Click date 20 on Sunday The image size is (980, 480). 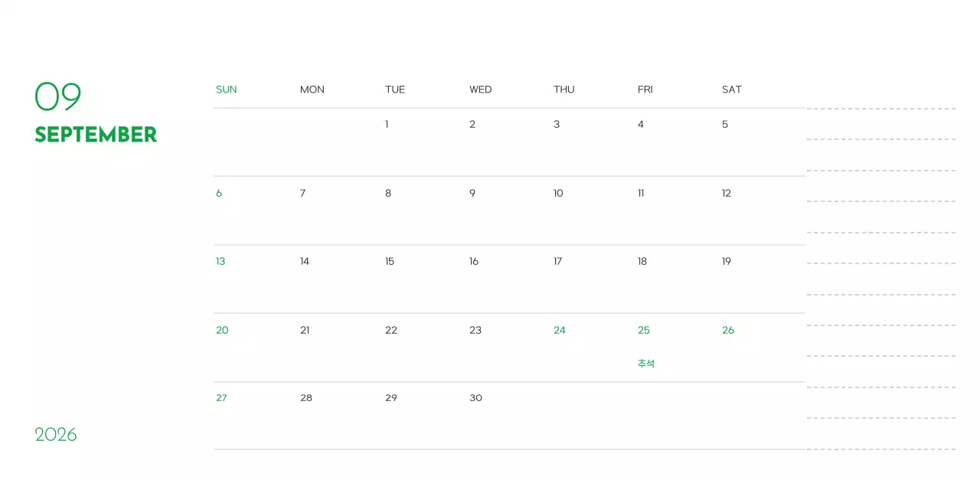pyautogui.click(x=222, y=330)
